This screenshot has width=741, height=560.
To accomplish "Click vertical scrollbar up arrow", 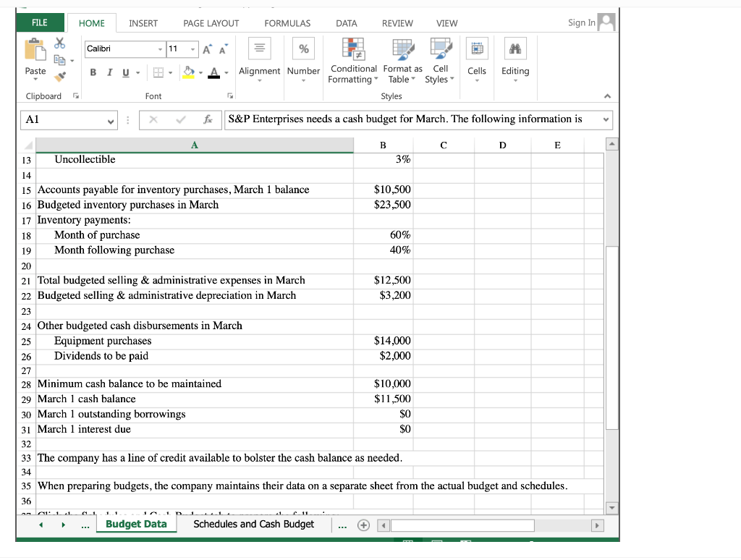I will click(x=612, y=144).
